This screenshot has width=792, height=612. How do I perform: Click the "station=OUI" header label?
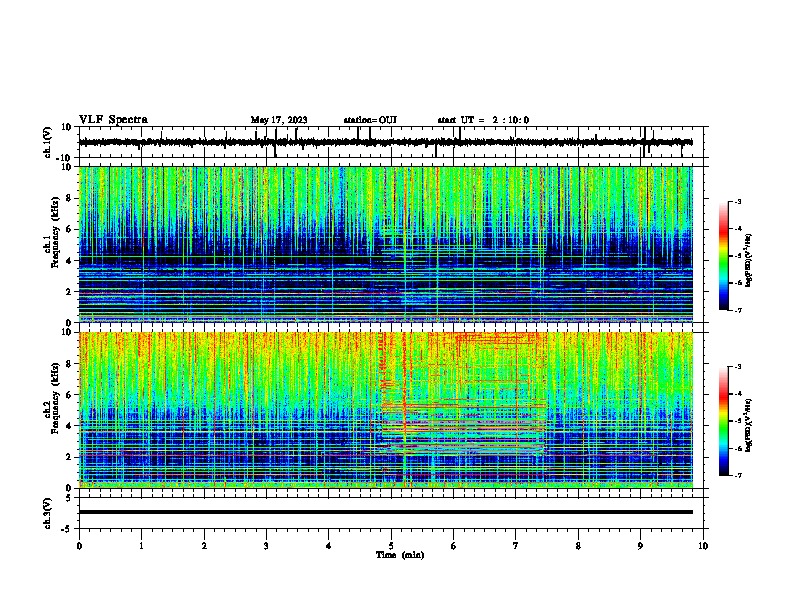[x=370, y=120]
